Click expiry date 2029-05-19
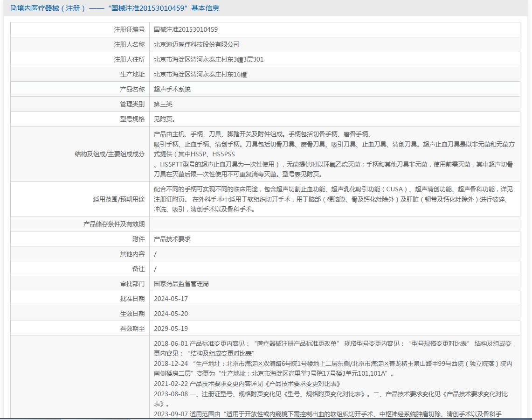The width and height of the screenshot is (532, 420). point(171,329)
